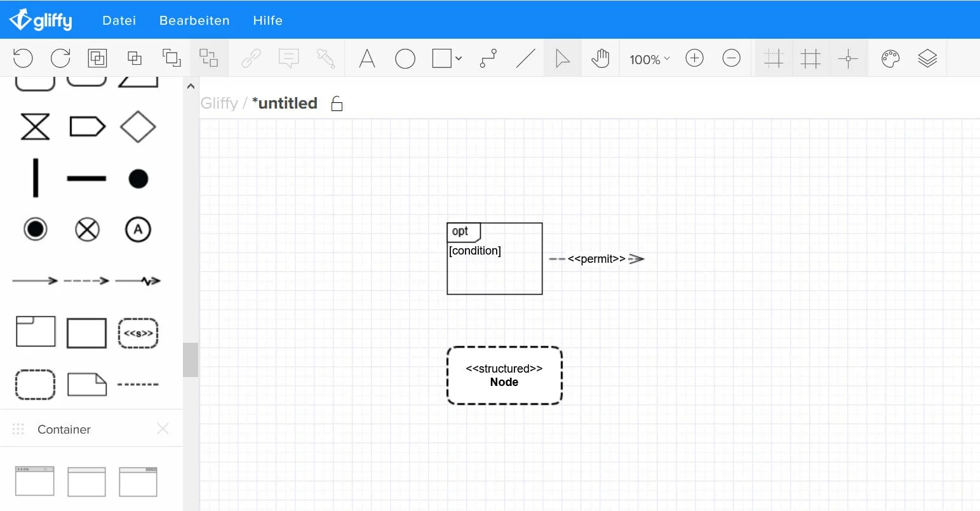Pick the vertical fork bar shape

36,178
